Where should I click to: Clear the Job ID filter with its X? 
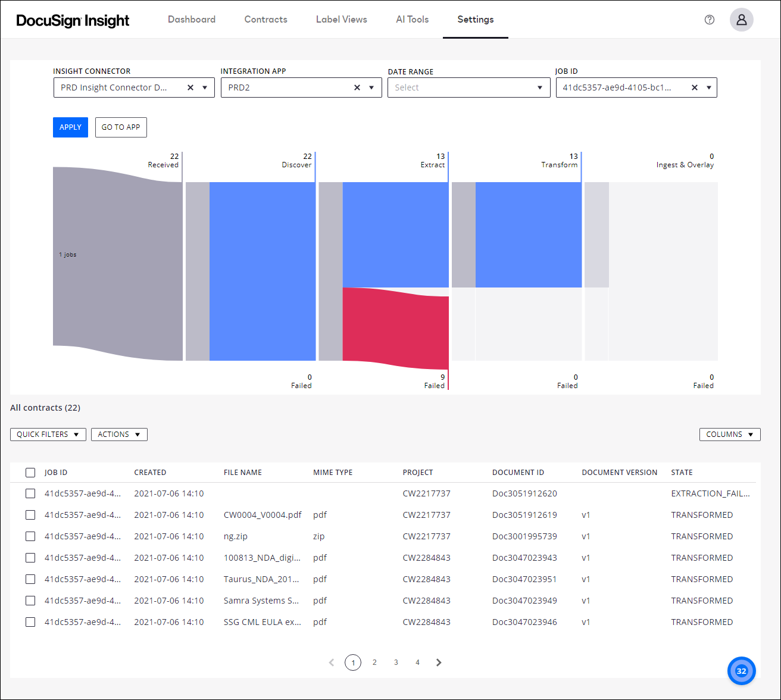point(695,87)
